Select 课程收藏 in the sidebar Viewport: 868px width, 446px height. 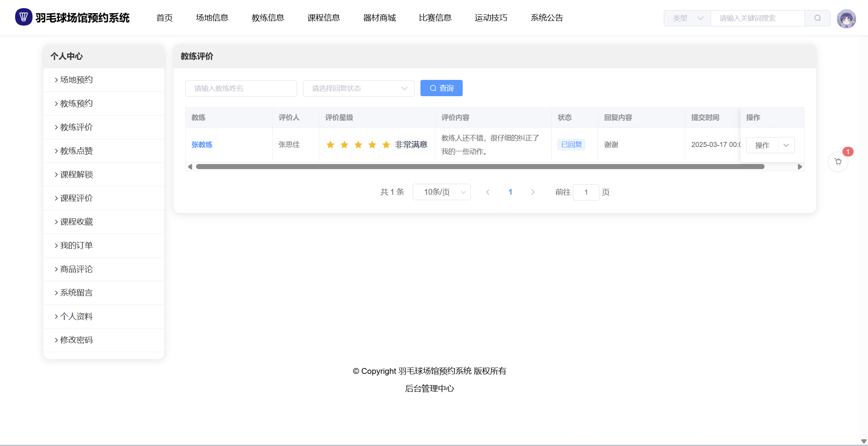pyautogui.click(x=76, y=222)
